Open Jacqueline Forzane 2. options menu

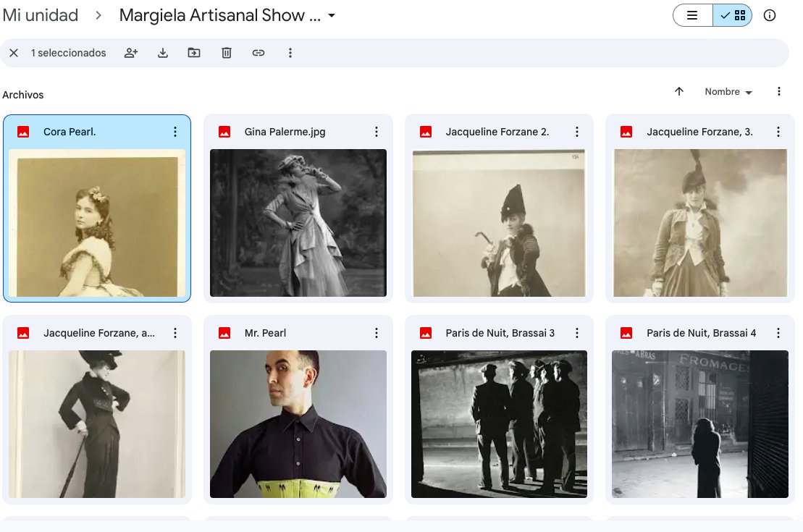point(577,132)
